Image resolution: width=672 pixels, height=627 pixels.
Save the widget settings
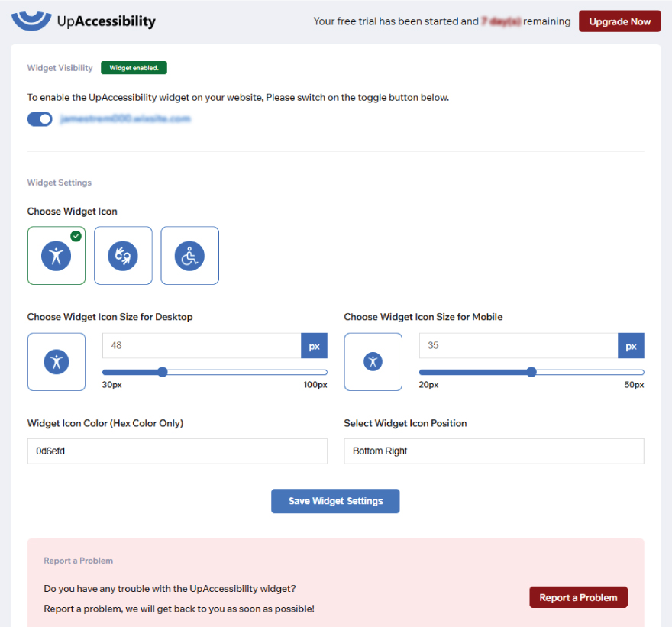click(335, 501)
